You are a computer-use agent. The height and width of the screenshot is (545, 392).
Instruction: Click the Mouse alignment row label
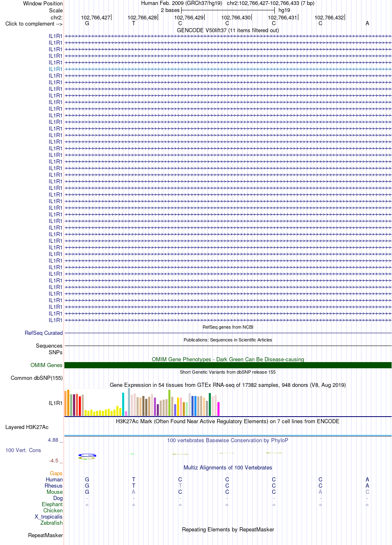pyautogui.click(x=54, y=492)
